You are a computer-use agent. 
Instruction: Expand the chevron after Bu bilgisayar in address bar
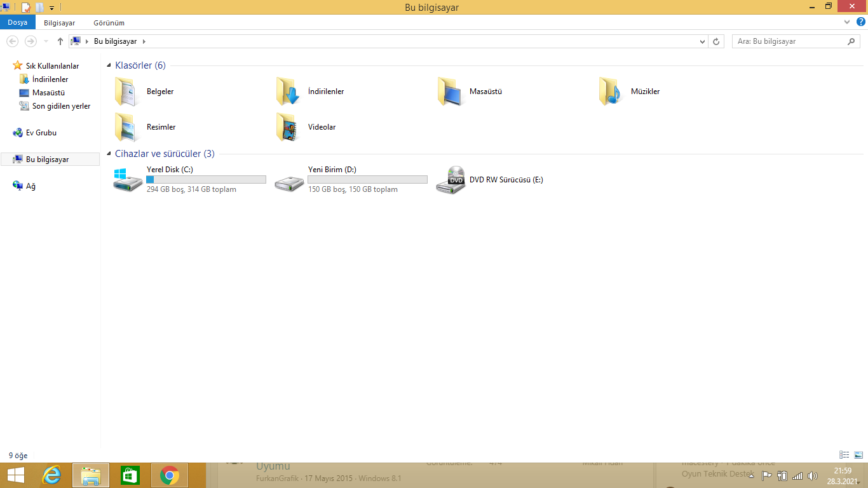pyautogui.click(x=144, y=41)
